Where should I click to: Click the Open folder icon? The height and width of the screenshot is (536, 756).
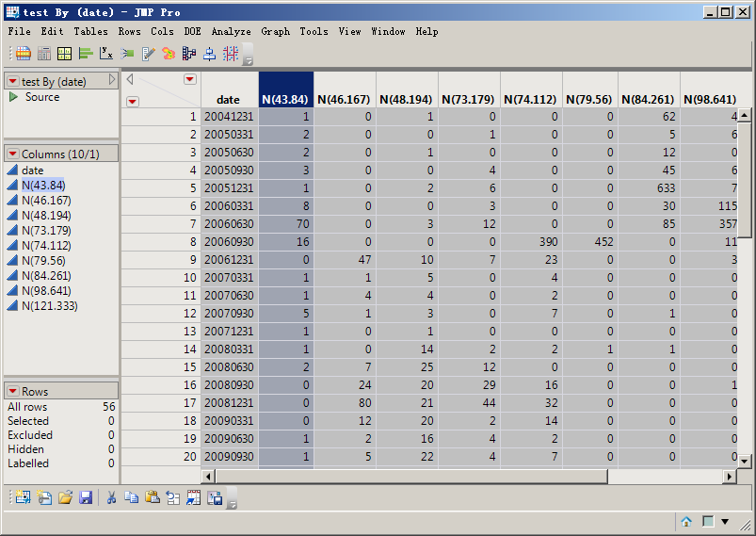click(x=65, y=497)
